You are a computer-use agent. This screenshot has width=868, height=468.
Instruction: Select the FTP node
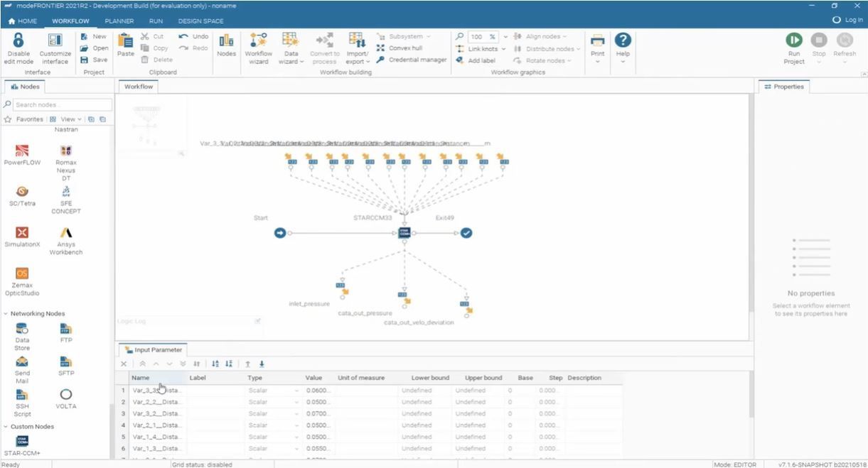point(65,333)
